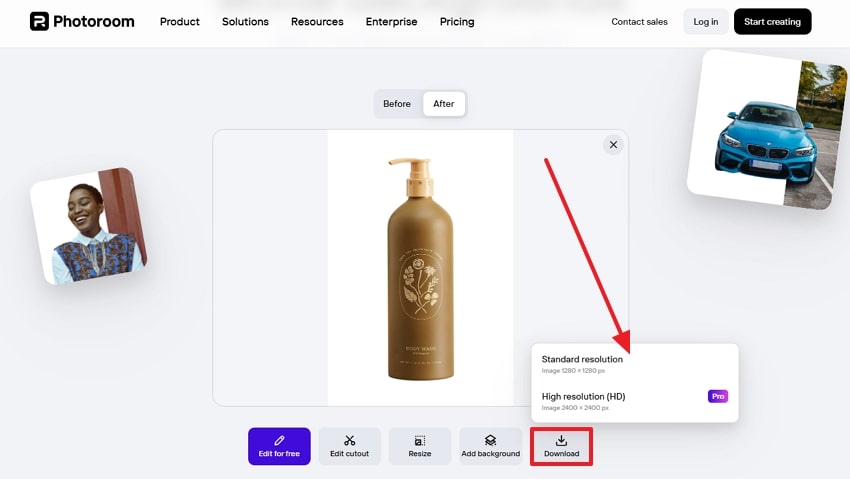Open the Resources menu
The width and height of the screenshot is (850, 479).
(317, 22)
